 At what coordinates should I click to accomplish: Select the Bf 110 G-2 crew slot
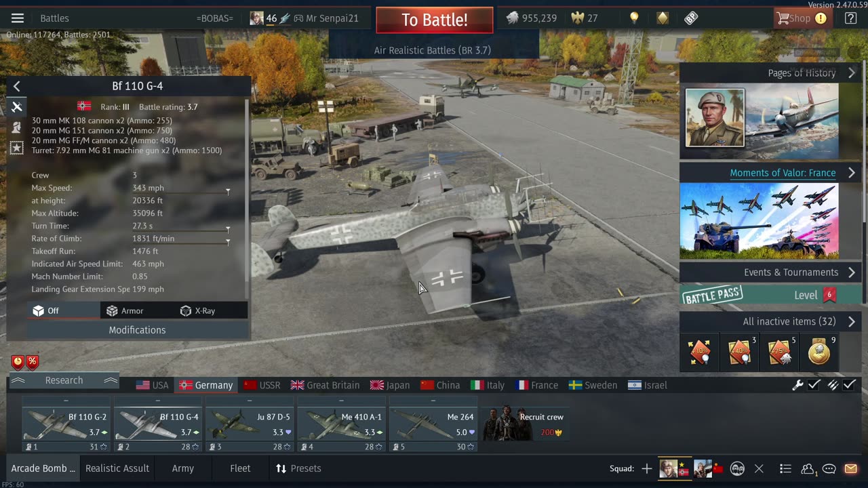(x=66, y=424)
